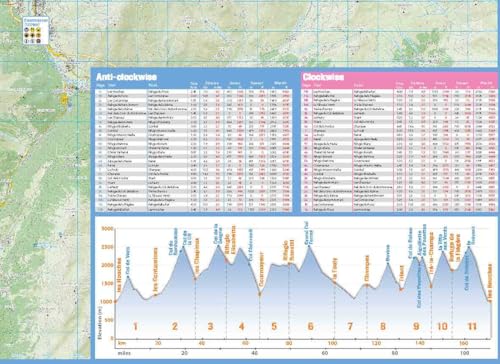Click the 20 tick on the km scale
The height and width of the screenshot is (364, 500).
(158, 343)
